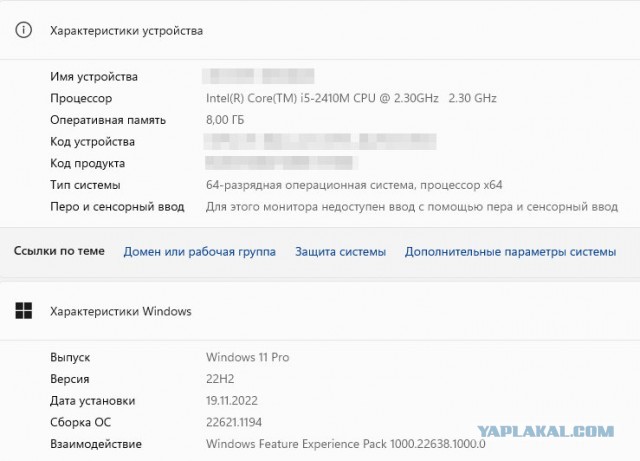Open Домен или рабочая группа link
640x461 pixels.
point(200,251)
